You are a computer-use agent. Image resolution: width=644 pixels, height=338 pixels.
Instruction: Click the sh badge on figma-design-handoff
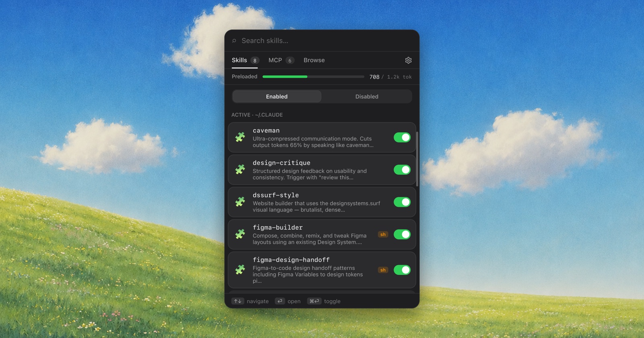[383, 270]
